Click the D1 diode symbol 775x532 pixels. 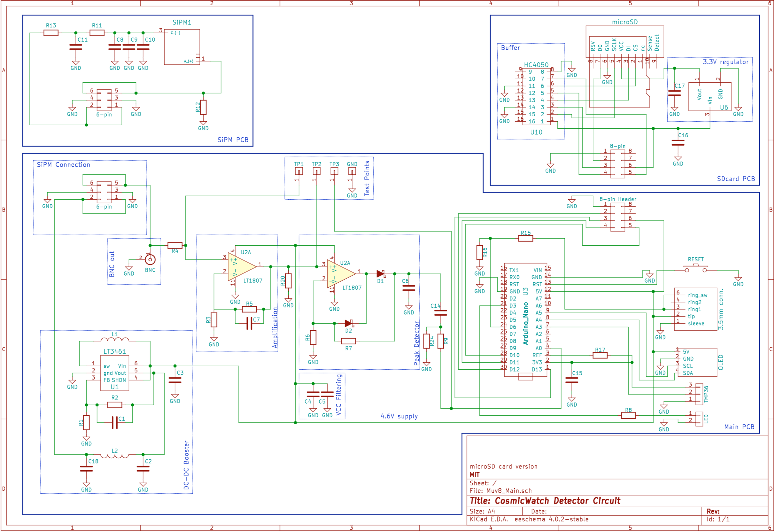pos(381,274)
